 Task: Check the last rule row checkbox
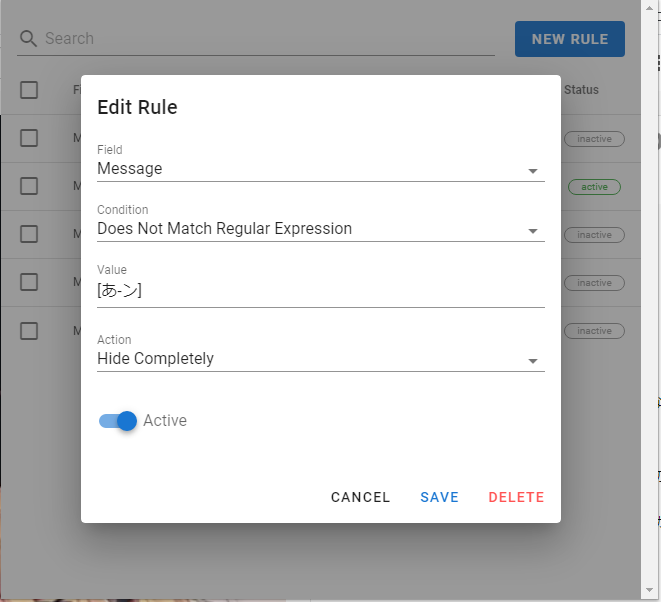click(29, 331)
